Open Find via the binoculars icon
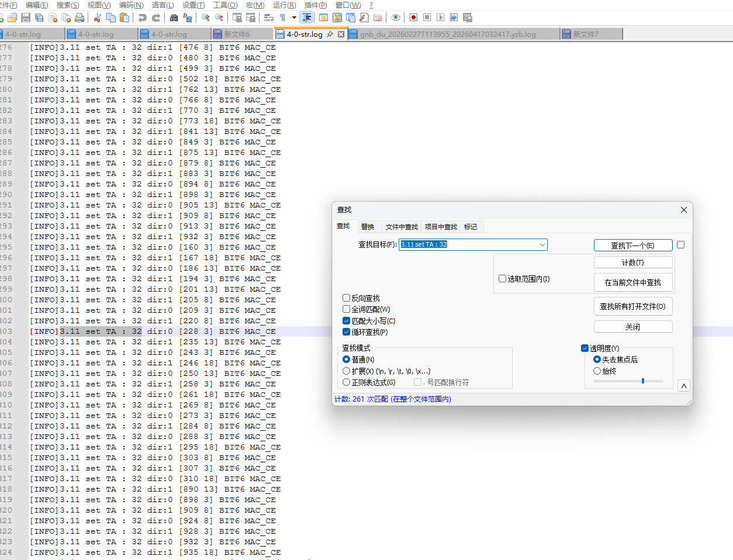Image resolution: width=733 pixels, height=560 pixels. pyautogui.click(x=174, y=18)
